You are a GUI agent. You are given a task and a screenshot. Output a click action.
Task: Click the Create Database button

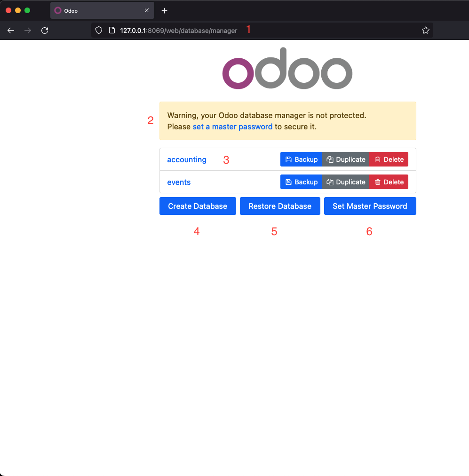[x=198, y=206]
